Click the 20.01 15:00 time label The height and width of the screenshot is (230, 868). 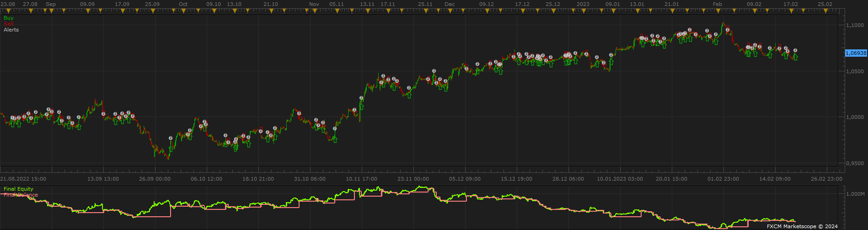pyautogui.click(x=671, y=179)
